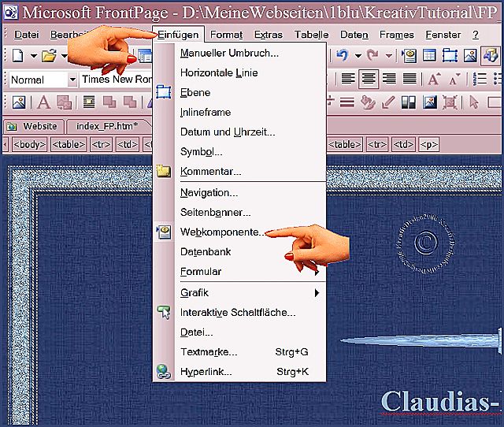Click the FrontPage title bar icon

(11, 13)
